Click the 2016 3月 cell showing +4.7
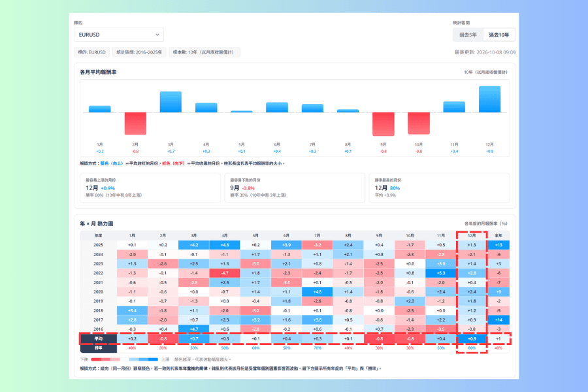The image size is (588, 392). point(194,329)
